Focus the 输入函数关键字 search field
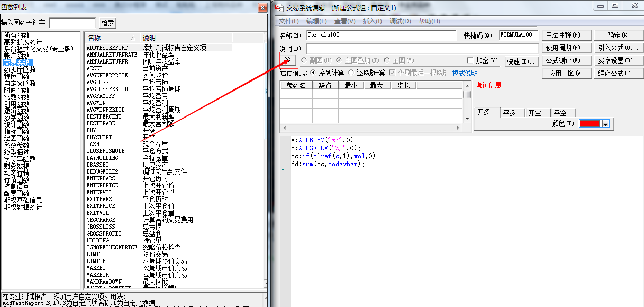 (x=72, y=23)
